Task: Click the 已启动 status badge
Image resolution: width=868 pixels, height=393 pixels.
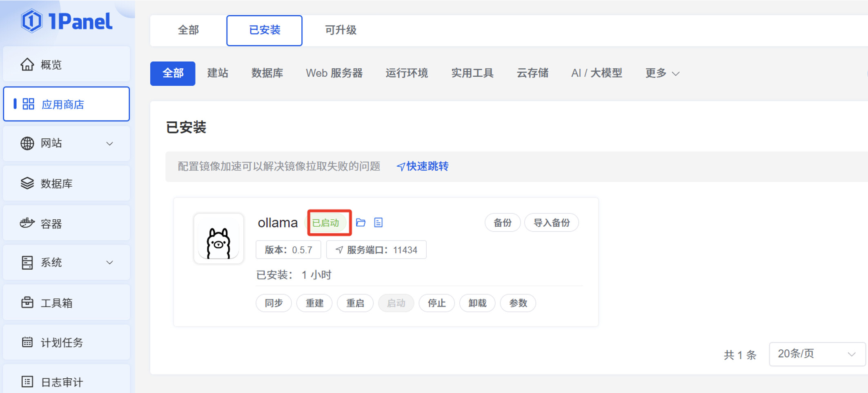Action: click(326, 223)
